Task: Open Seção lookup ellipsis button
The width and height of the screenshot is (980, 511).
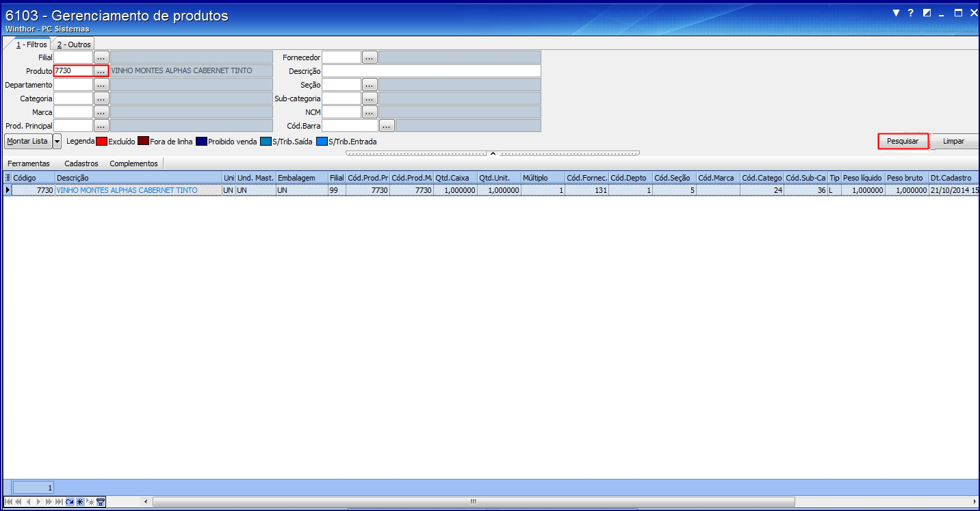Action: point(370,85)
